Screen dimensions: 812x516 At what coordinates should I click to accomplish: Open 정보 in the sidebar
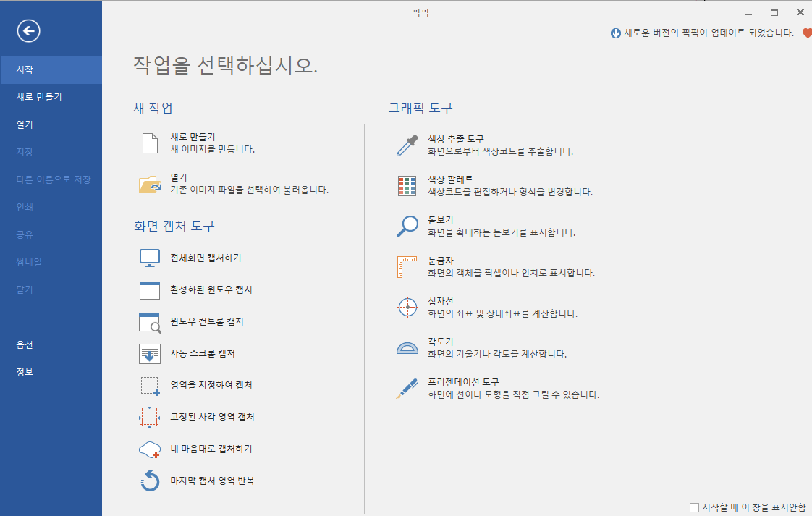(x=51, y=373)
